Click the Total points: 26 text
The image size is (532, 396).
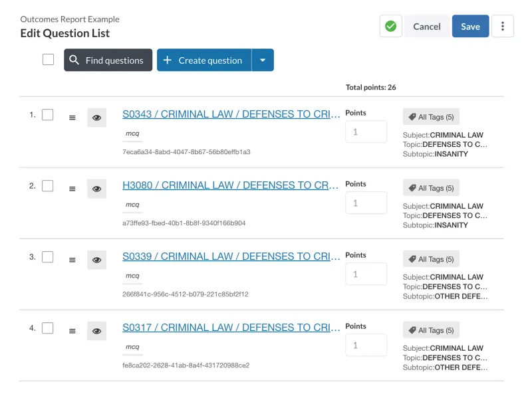coord(370,88)
